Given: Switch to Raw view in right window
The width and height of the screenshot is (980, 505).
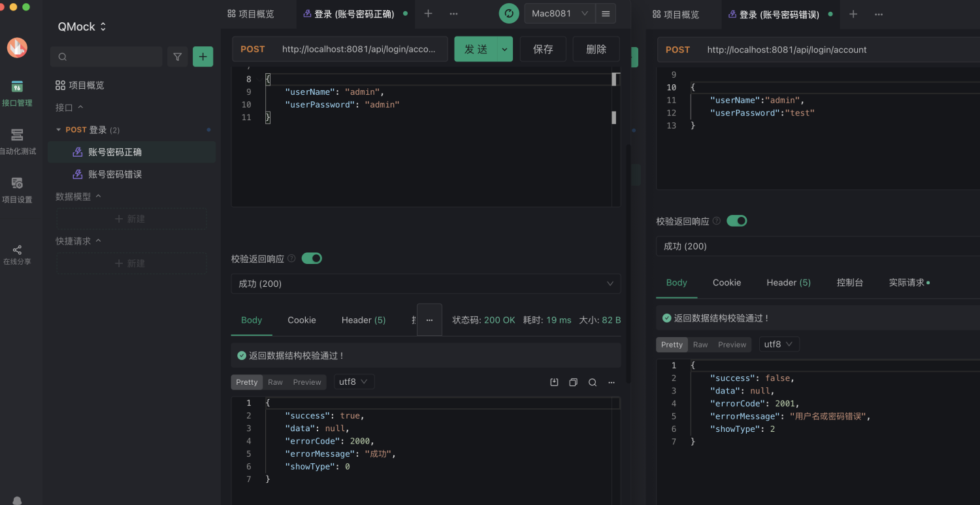Looking at the screenshot, I should tap(700, 345).
